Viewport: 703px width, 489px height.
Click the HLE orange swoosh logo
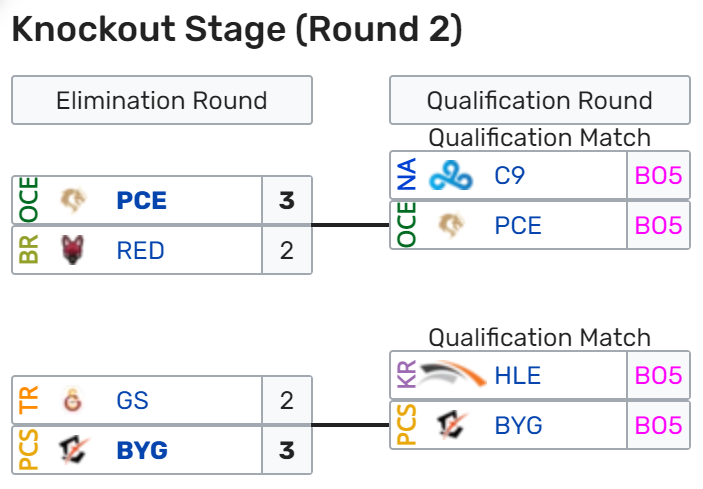coord(452,374)
